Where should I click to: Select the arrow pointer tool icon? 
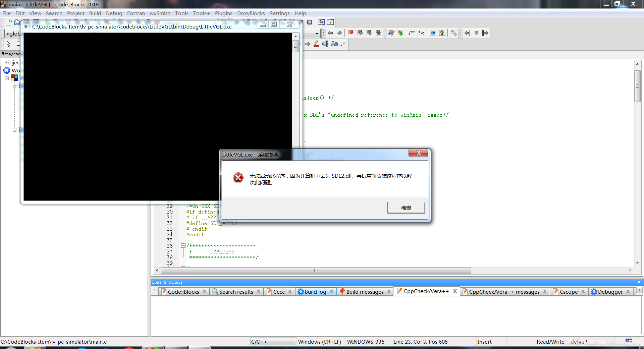(x=8, y=44)
